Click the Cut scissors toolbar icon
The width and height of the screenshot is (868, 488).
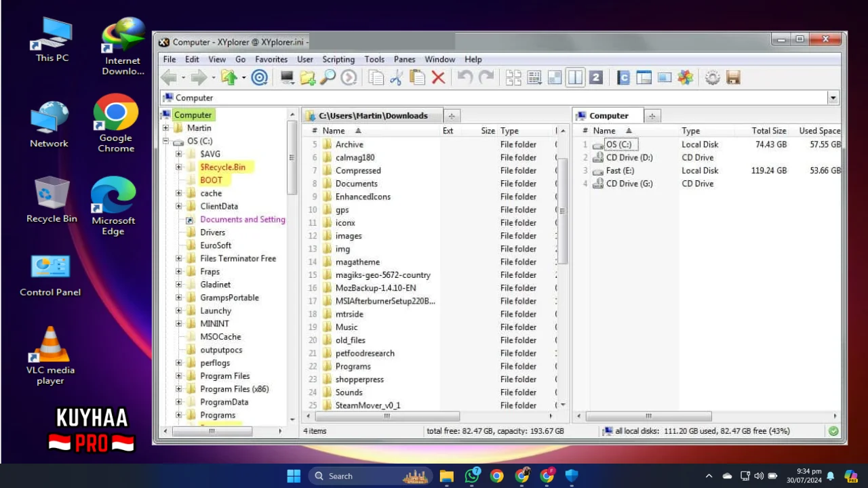click(396, 78)
